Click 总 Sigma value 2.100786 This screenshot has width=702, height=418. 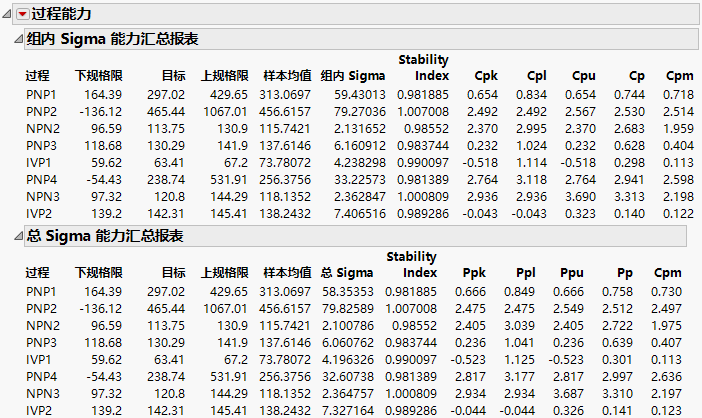pyautogui.click(x=347, y=326)
